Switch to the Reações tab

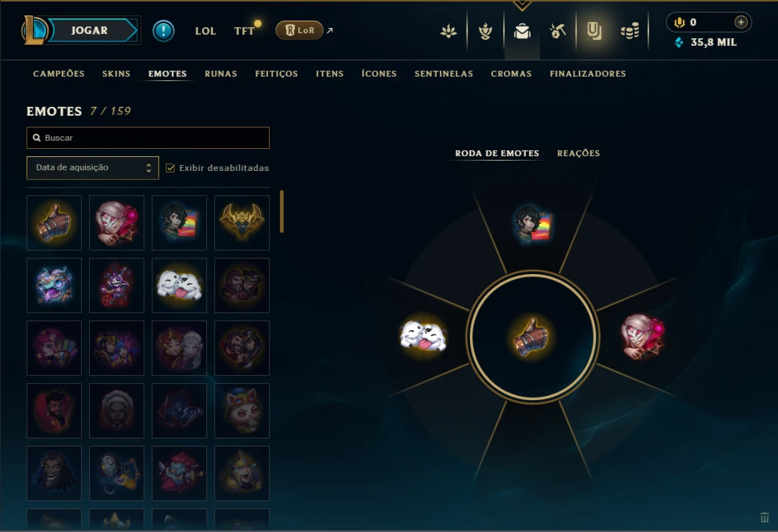click(578, 153)
